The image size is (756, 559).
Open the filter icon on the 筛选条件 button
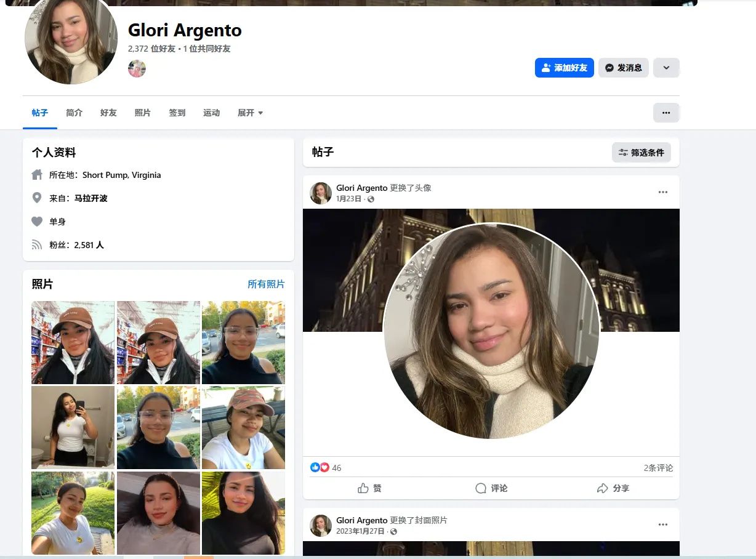point(623,152)
